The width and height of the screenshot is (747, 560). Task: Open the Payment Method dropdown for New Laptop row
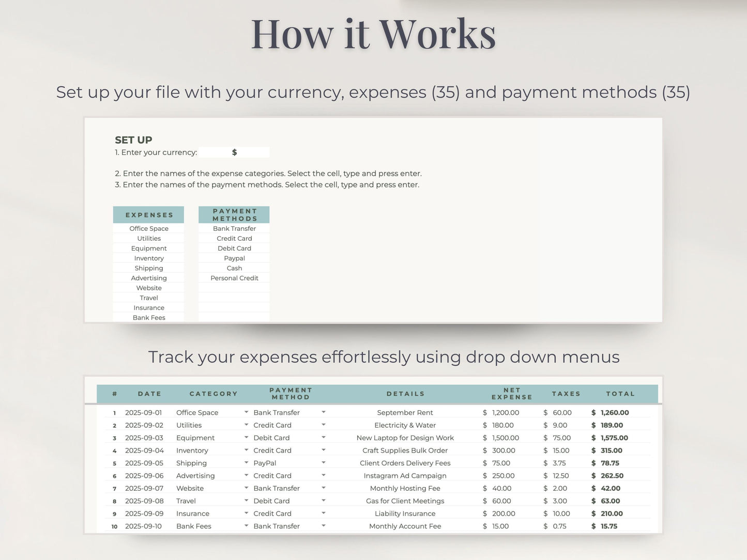tap(324, 438)
